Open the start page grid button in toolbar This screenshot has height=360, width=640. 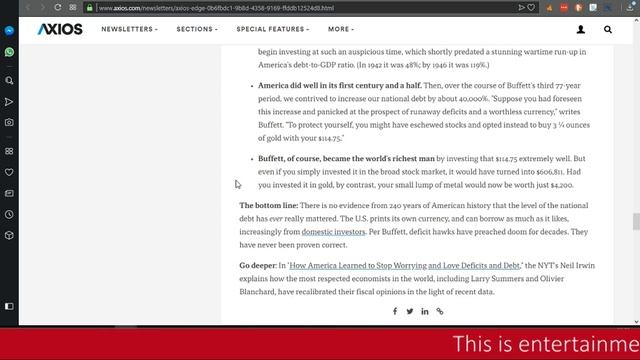[x=73, y=7]
